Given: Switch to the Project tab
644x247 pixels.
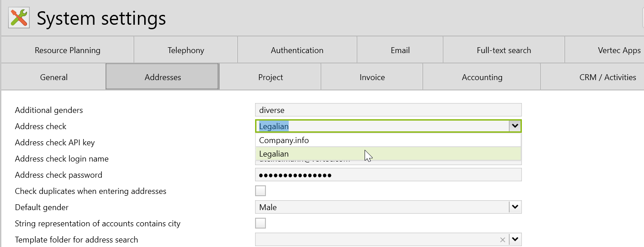Looking at the screenshot, I should click(270, 77).
